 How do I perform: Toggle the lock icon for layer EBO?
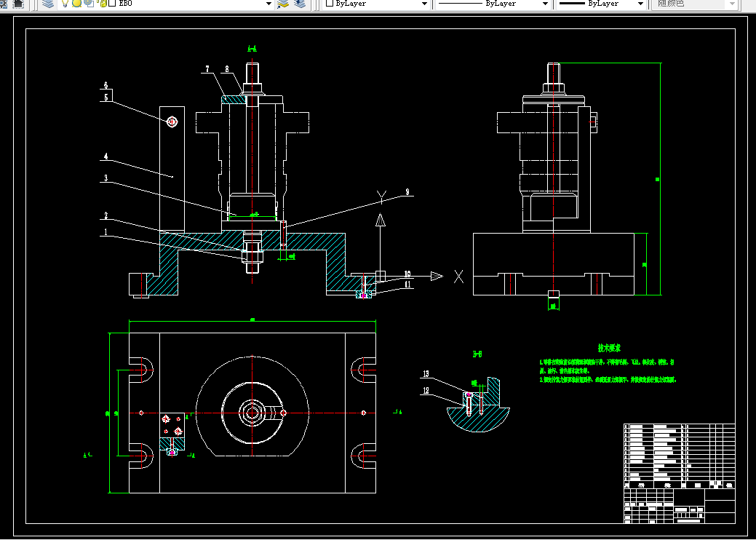pyautogui.click(x=103, y=4)
